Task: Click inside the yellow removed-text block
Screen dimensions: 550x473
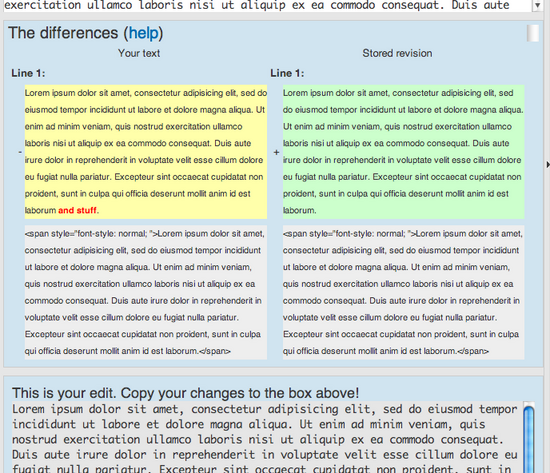Action: click(x=146, y=152)
